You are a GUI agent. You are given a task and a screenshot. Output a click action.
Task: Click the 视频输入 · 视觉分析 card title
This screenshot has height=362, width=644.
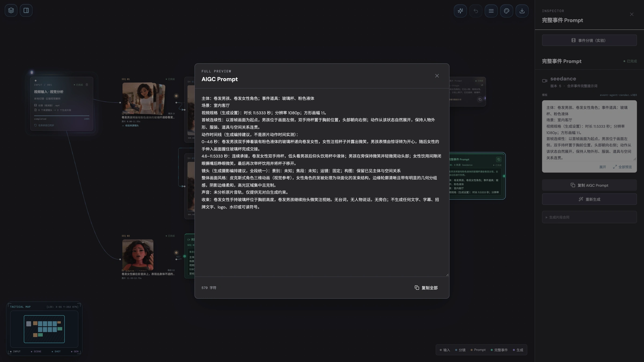[49, 92]
